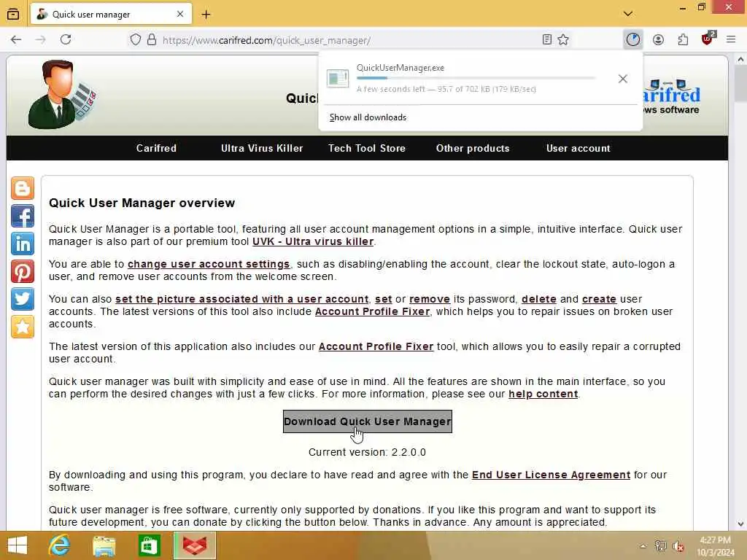Go back using the browser back arrow
This screenshot has height=560, width=747.
[x=16, y=40]
